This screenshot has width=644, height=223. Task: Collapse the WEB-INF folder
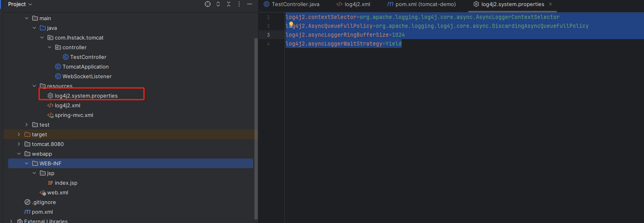pos(27,163)
